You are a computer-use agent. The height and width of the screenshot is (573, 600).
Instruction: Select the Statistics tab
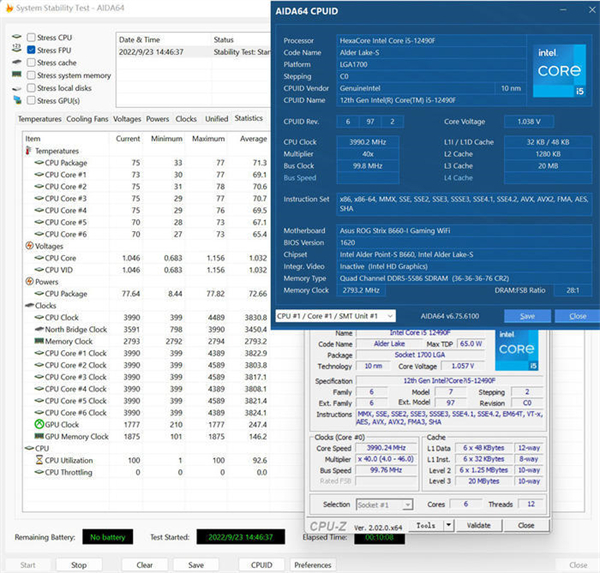coord(249,118)
